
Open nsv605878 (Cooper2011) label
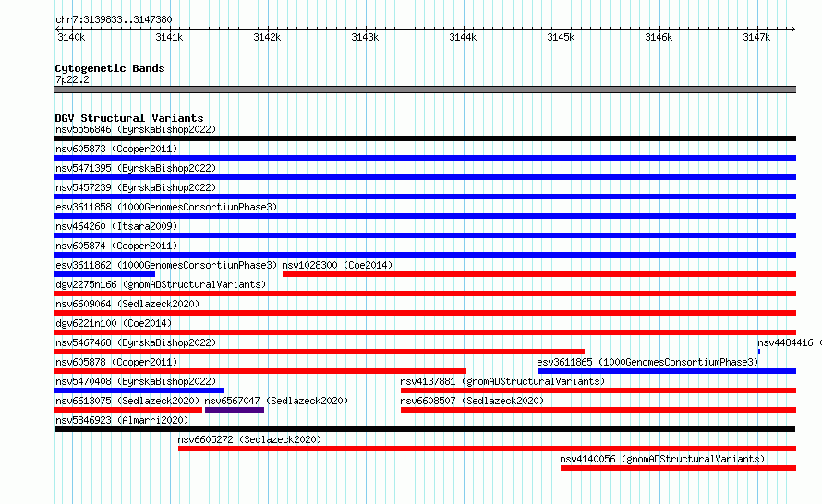116,362
